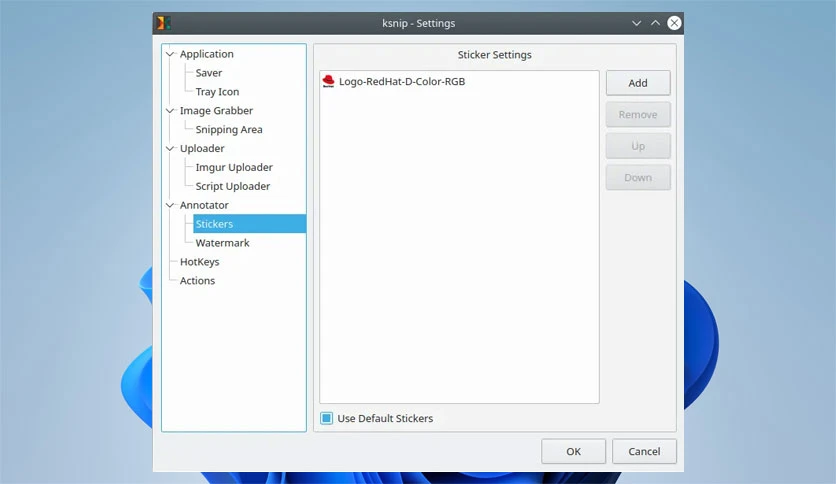Open the Uploader settings page
This screenshot has width=836, height=484.
tap(202, 148)
